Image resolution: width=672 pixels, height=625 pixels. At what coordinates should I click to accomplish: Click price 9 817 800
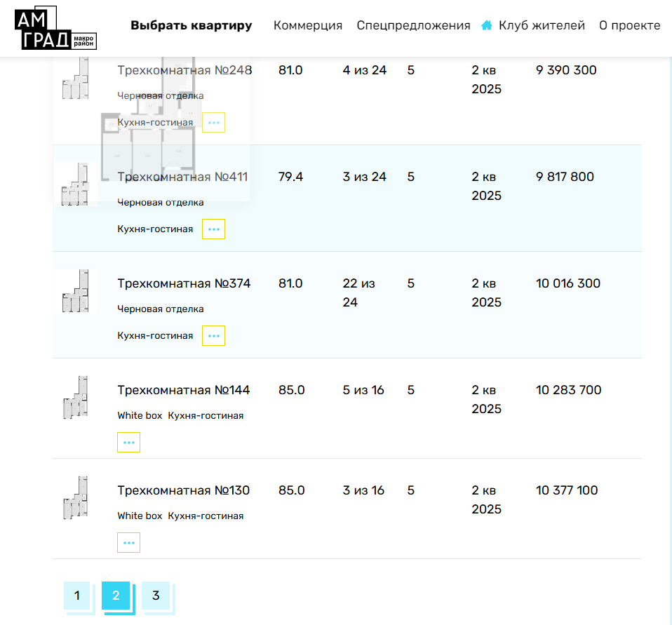(x=565, y=177)
